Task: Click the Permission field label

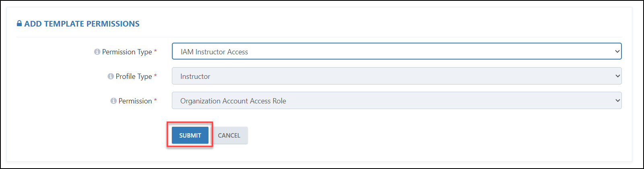Action: [x=135, y=101]
